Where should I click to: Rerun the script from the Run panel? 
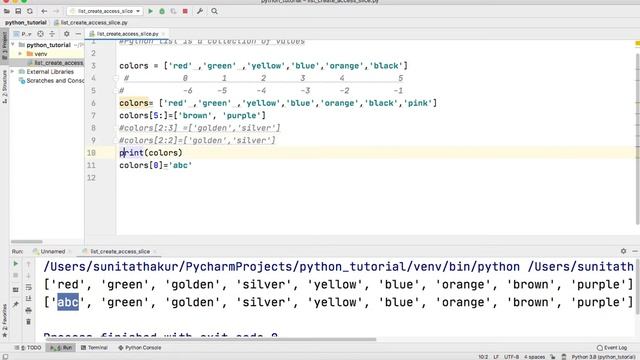coord(16,264)
